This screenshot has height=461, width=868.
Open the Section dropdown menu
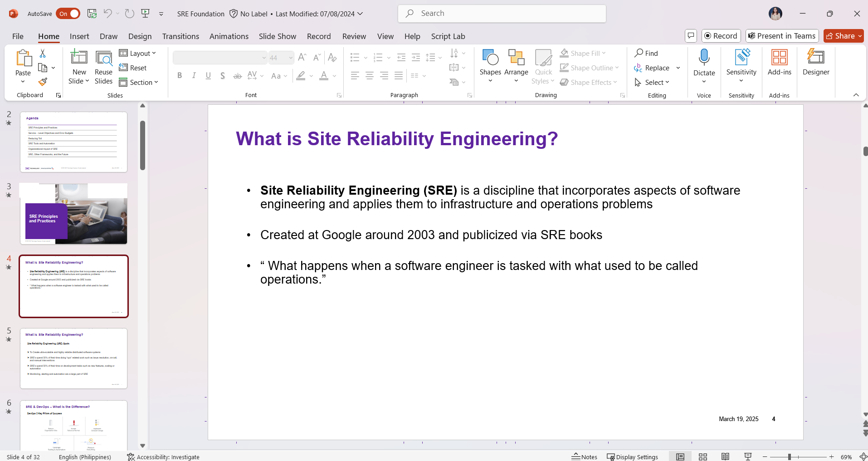click(x=139, y=83)
